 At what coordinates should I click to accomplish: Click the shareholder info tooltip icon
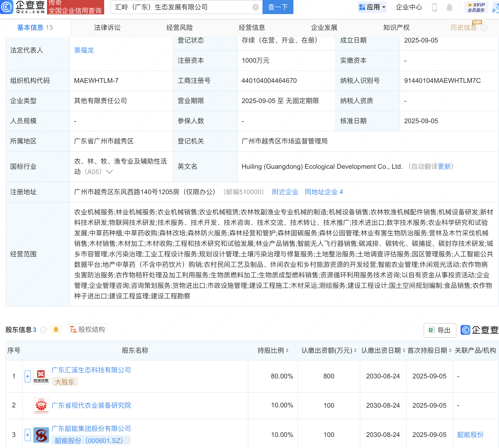[x=43, y=330]
